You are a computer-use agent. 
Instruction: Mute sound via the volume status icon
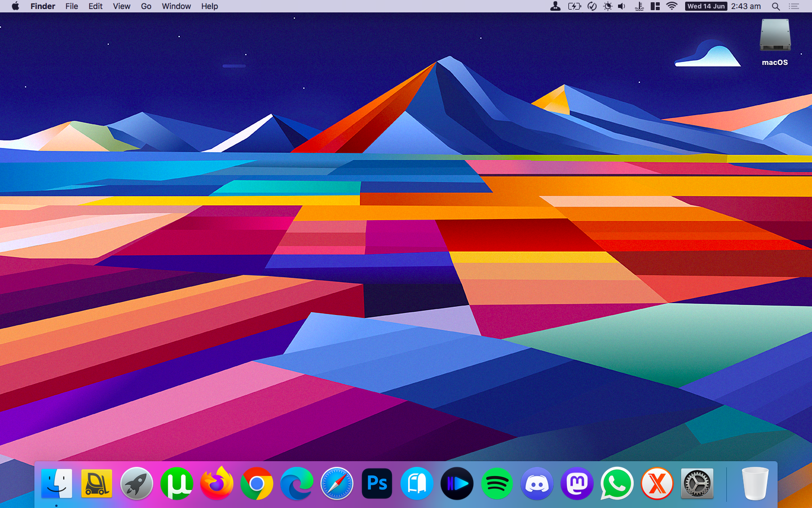click(621, 6)
